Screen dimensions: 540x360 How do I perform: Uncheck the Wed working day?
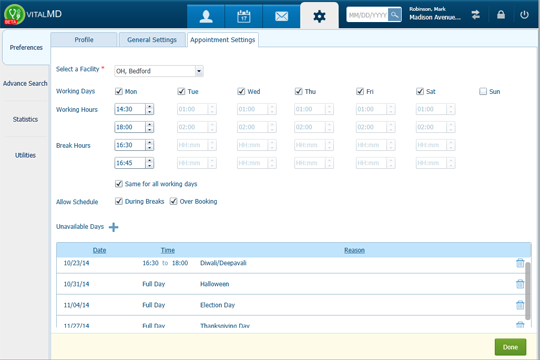(x=241, y=91)
